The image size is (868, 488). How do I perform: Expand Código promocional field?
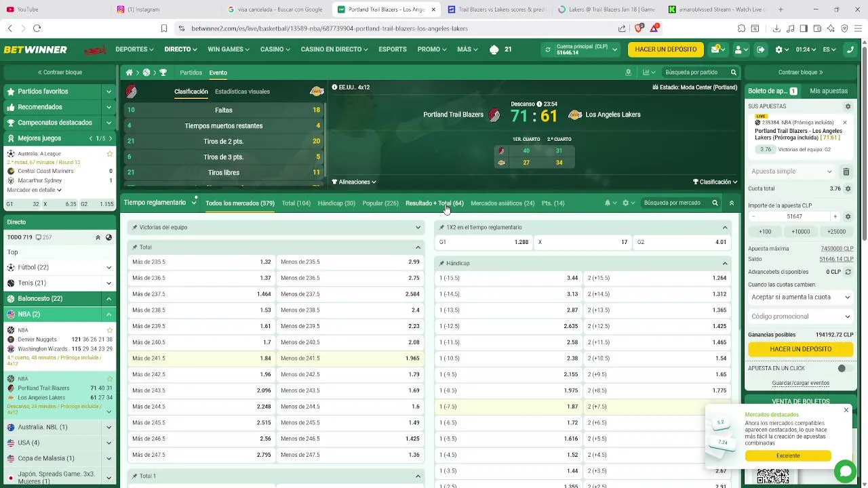click(x=800, y=317)
